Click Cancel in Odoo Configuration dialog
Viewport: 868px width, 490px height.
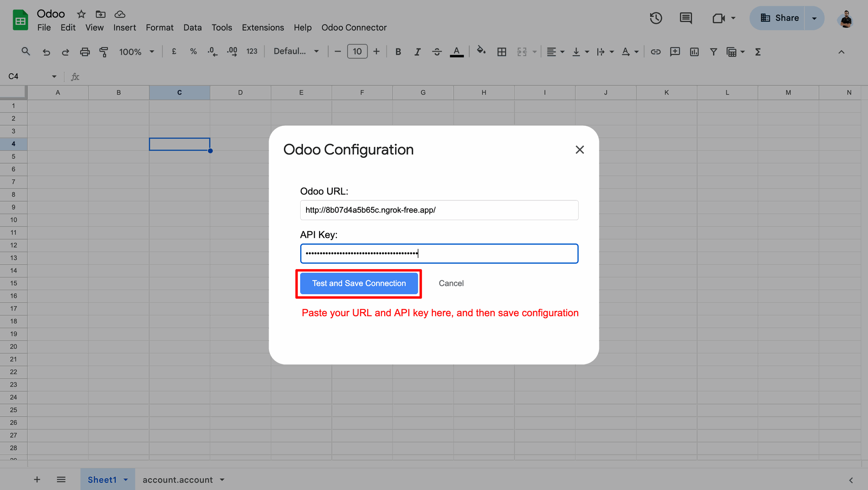(451, 283)
